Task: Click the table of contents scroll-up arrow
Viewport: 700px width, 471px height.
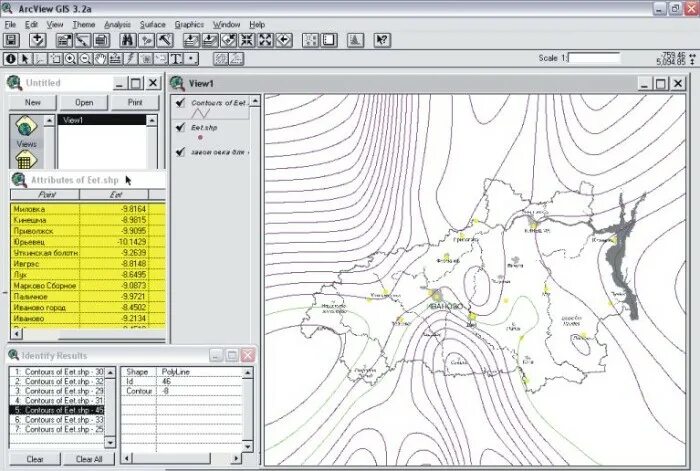Action: tap(255, 101)
